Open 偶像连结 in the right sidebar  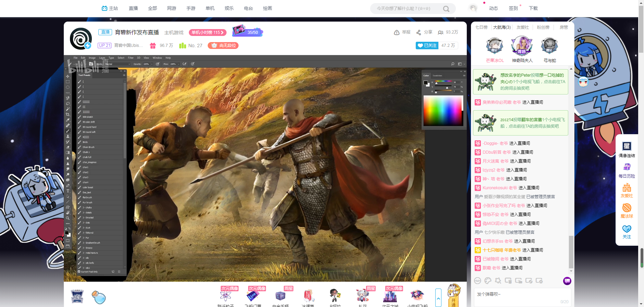(627, 150)
